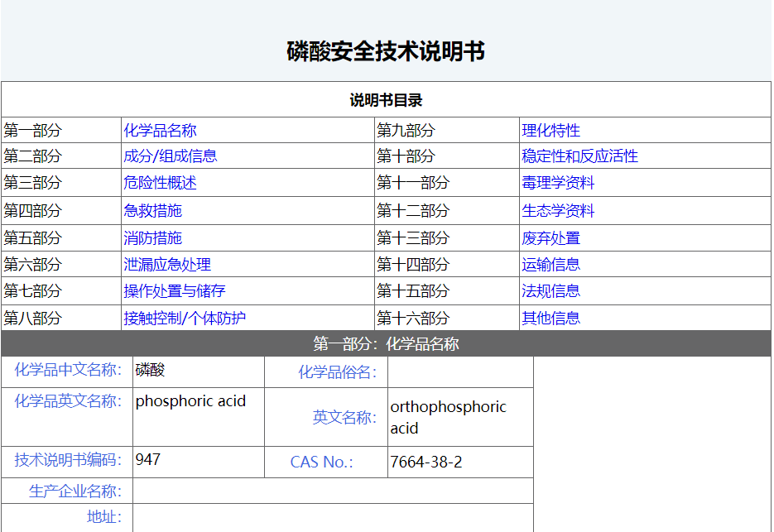Click the 第一部分：化学品名称 section header

coord(386,343)
